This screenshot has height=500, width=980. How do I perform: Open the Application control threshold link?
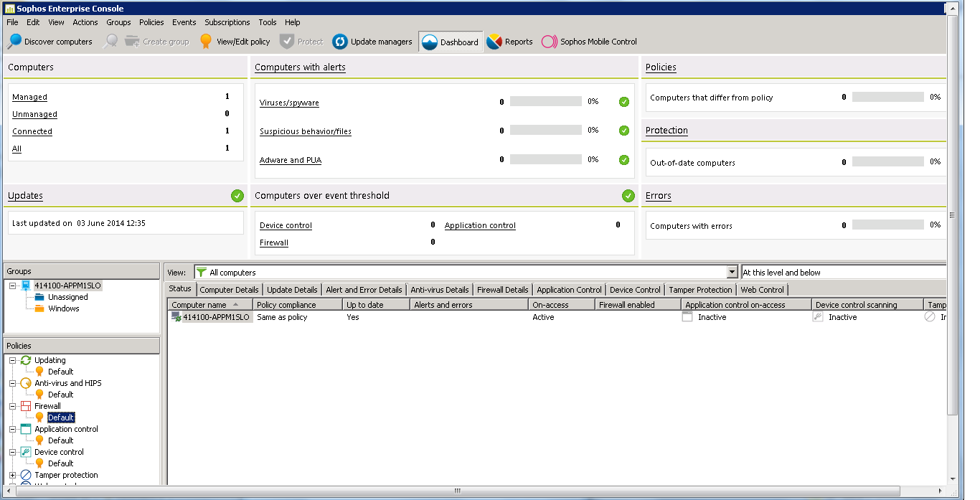[480, 225]
